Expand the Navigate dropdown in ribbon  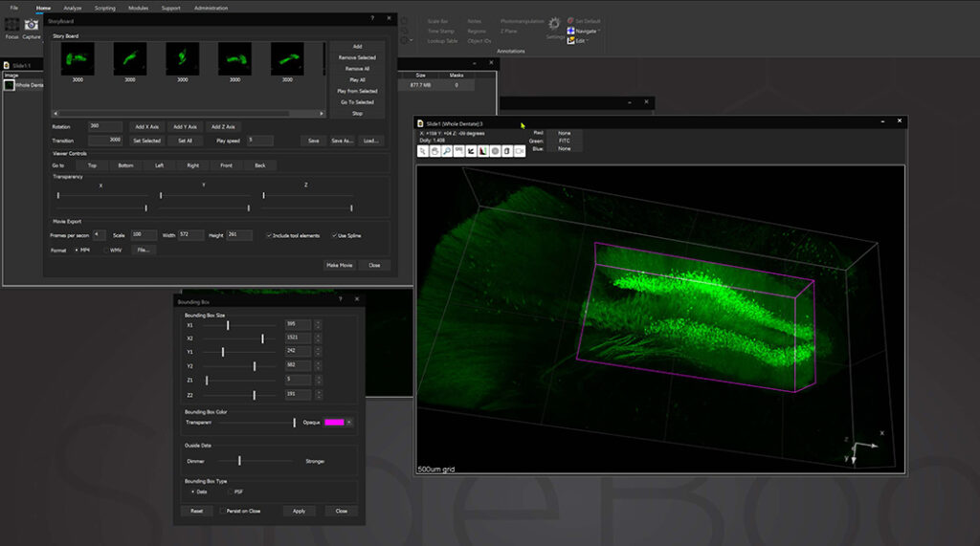click(x=587, y=31)
